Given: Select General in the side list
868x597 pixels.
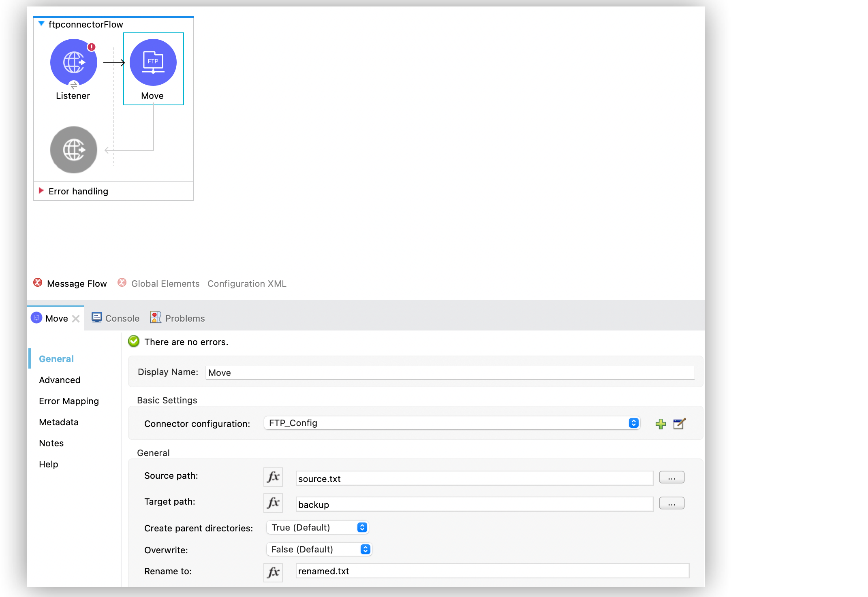Looking at the screenshot, I should 56,359.
